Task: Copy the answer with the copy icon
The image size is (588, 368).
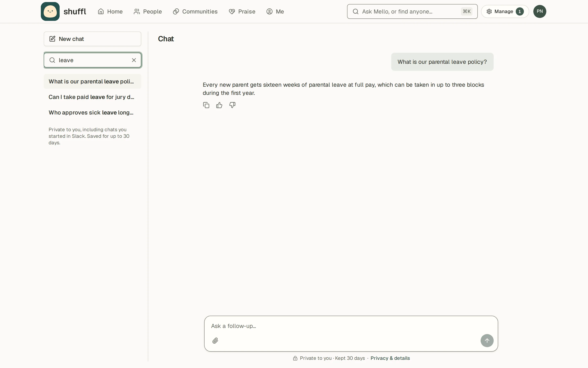Action: click(x=206, y=105)
